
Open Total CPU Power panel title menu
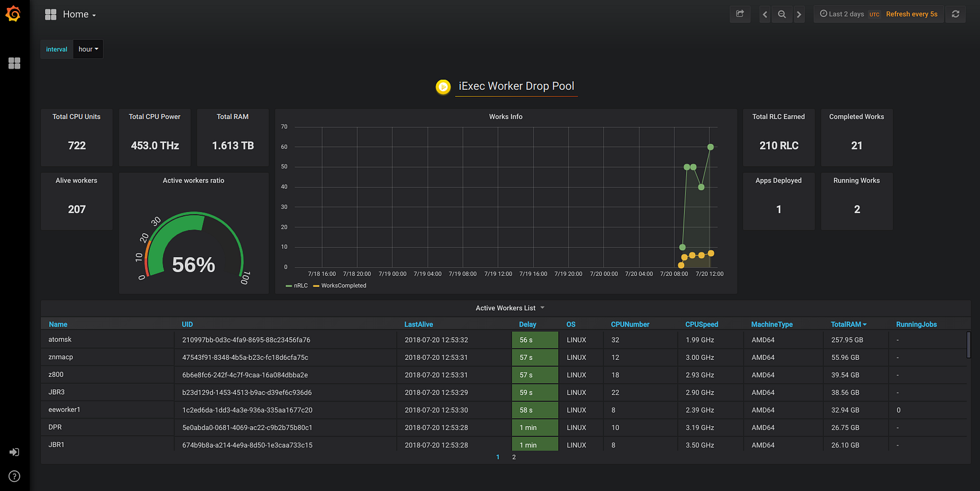click(154, 116)
